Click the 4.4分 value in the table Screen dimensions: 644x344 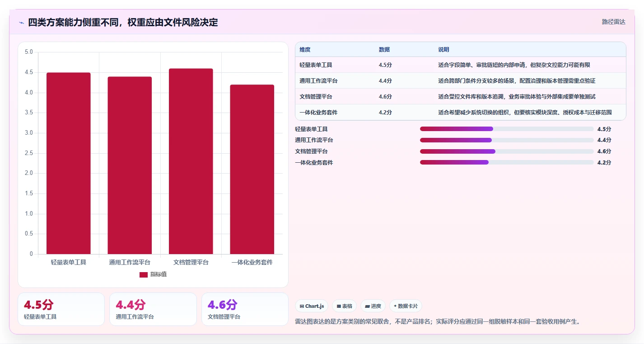tap(385, 81)
